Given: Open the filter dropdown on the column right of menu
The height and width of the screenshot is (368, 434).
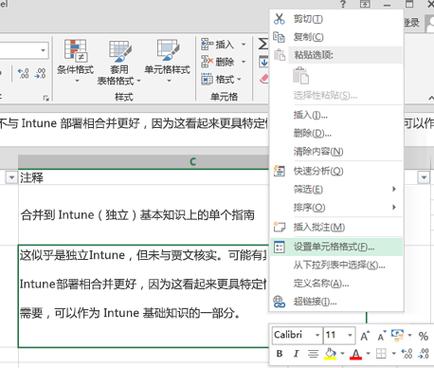Looking at the screenshot, I should 424,178.
